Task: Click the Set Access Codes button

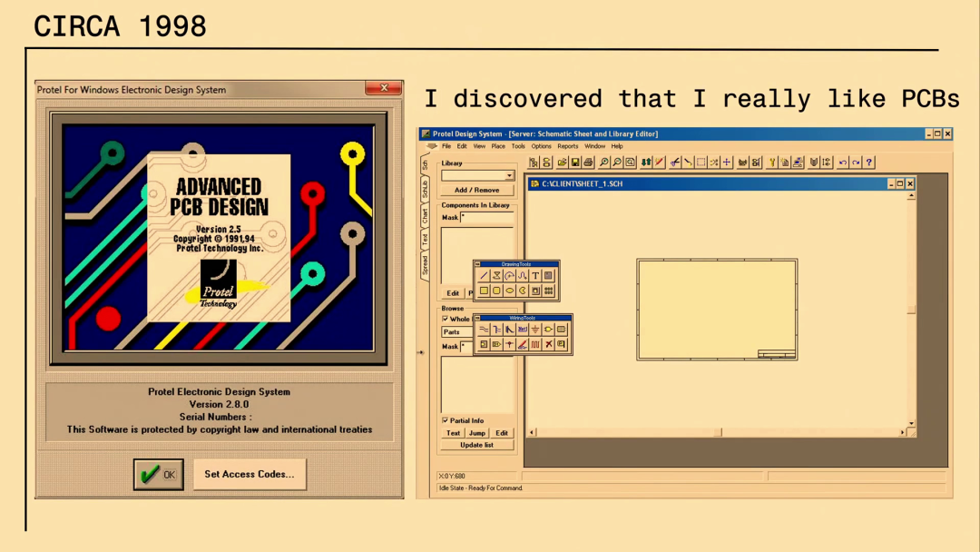Action: point(250,475)
